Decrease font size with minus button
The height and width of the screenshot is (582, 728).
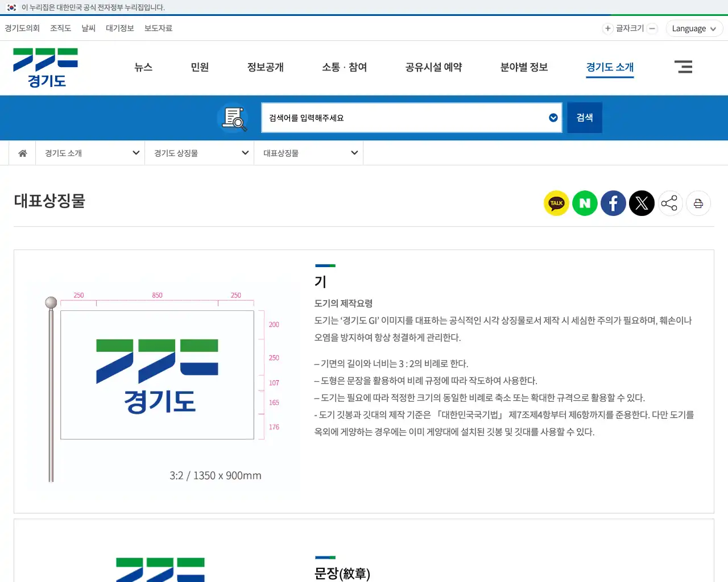point(652,28)
